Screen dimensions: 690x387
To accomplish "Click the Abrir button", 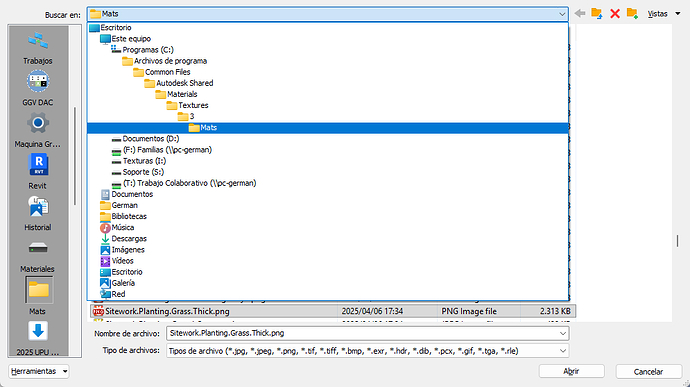I will pyautogui.click(x=571, y=372).
